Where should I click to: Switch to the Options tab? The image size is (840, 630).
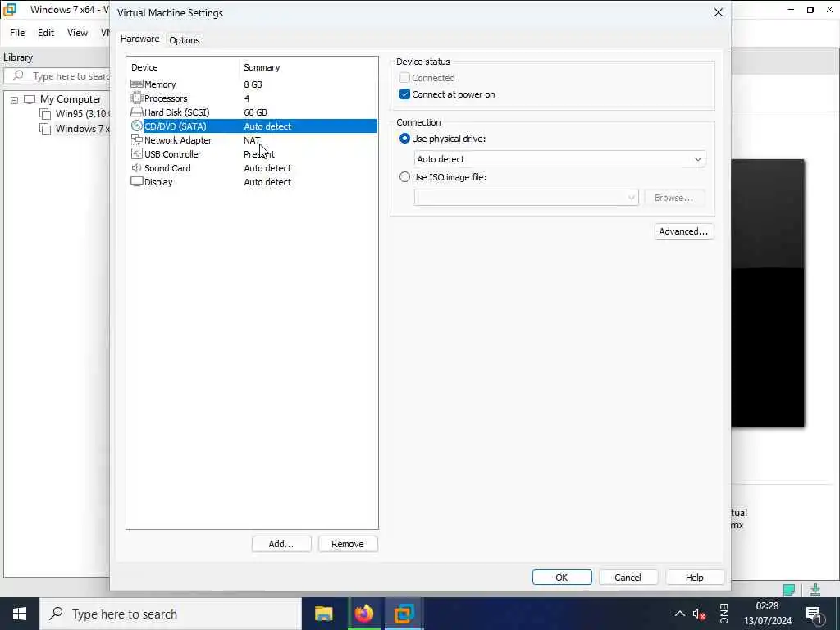point(185,40)
